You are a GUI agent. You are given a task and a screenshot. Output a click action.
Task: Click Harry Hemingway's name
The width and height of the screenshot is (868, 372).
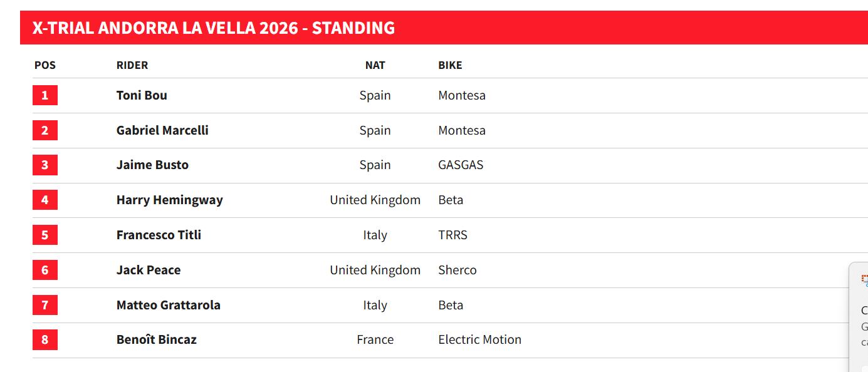(x=169, y=200)
